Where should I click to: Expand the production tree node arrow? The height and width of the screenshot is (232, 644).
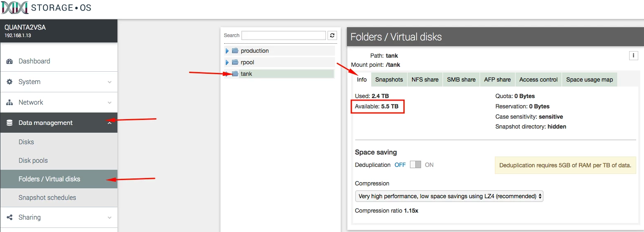(x=227, y=51)
